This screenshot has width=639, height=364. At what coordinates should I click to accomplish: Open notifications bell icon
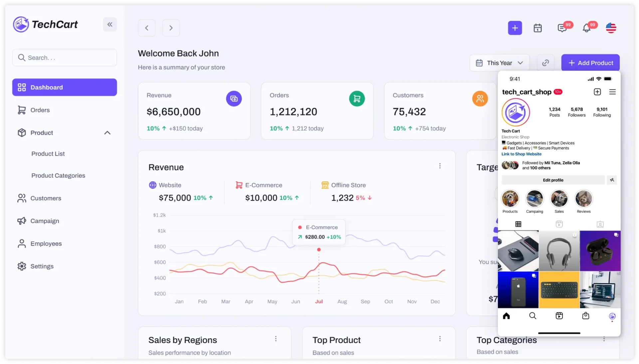click(x=586, y=28)
